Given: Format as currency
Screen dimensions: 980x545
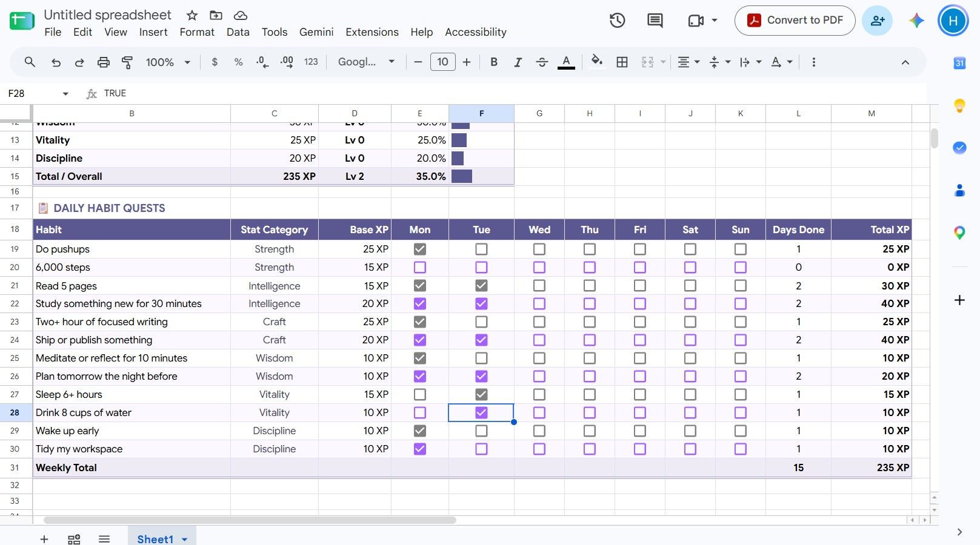Looking at the screenshot, I should (x=215, y=62).
